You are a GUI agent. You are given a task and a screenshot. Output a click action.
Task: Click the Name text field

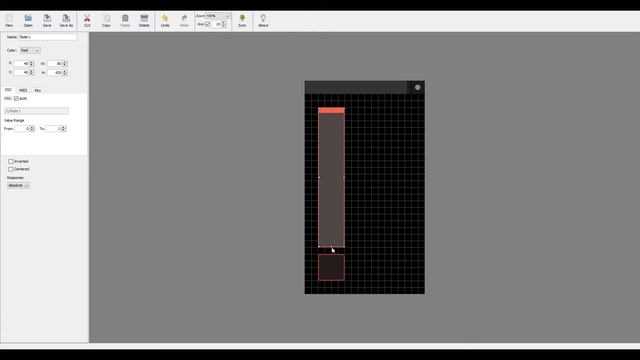47,37
